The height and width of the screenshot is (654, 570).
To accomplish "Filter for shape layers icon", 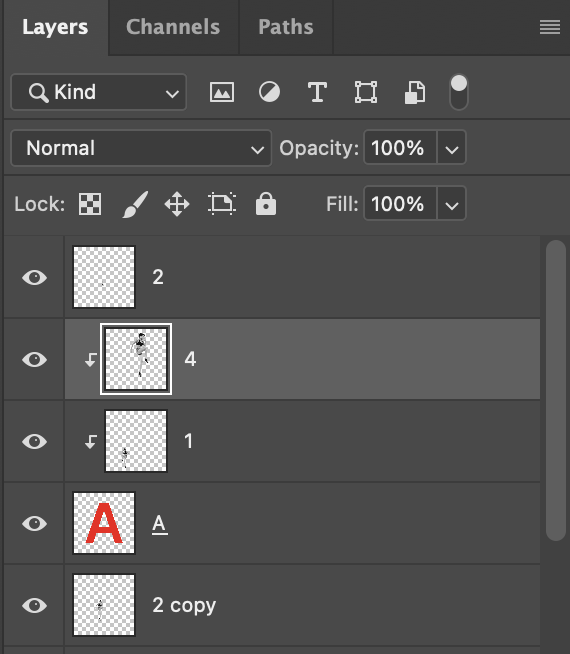I will 366,92.
